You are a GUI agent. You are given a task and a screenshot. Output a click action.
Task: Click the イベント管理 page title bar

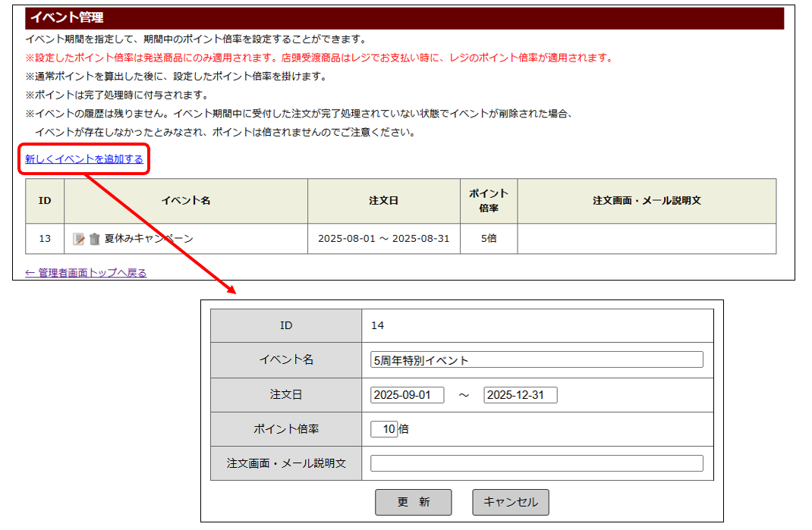(404, 17)
